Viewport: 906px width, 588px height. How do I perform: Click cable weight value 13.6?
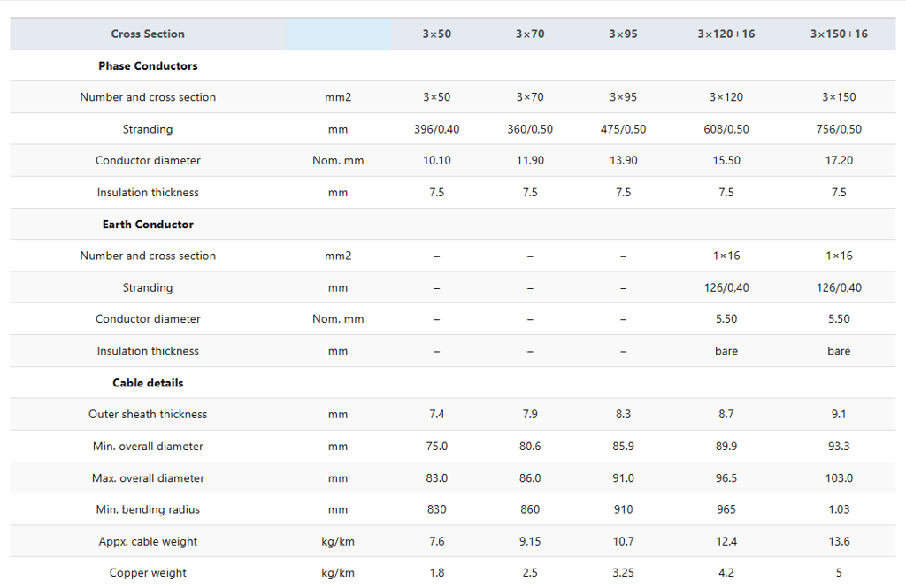click(839, 542)
